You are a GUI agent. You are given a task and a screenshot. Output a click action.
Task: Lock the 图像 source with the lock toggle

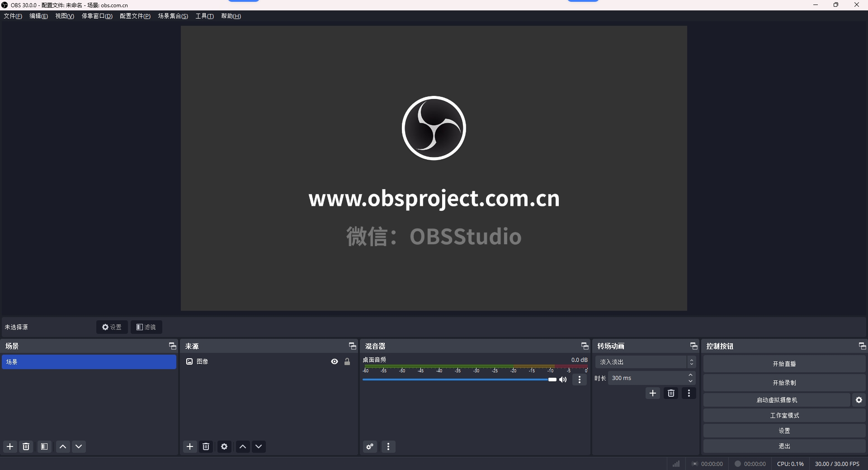pyautogui.click(x=347, y=361)
